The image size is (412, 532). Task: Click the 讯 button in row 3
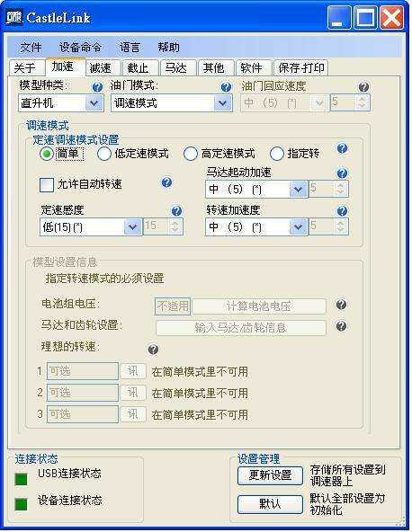click(133, 414)
